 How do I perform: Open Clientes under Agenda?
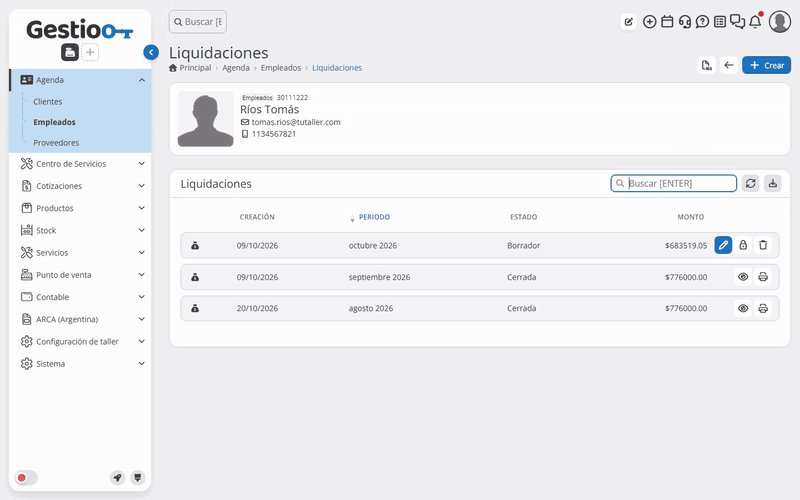pyautogui.click(x=47, y=102)
